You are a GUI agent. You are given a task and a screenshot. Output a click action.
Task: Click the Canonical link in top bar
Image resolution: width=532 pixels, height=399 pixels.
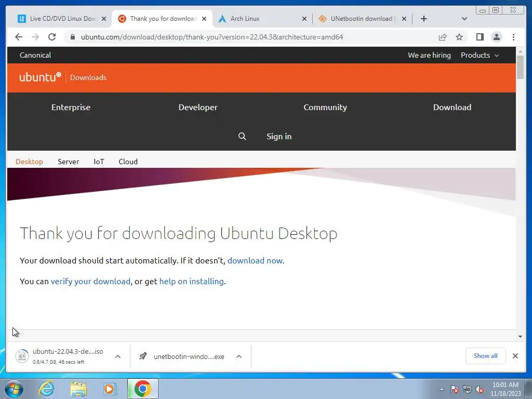tap(35, 55)
